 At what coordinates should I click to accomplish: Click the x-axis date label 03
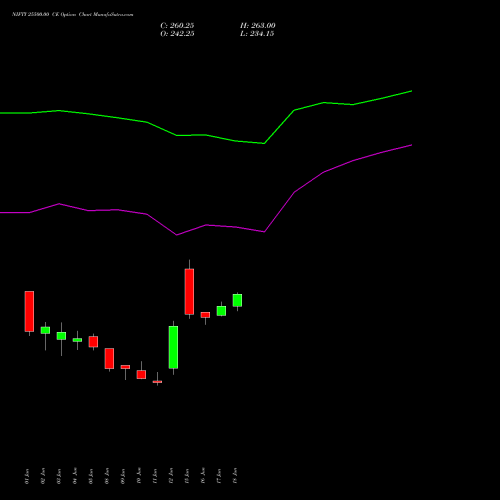pos(59,476)
